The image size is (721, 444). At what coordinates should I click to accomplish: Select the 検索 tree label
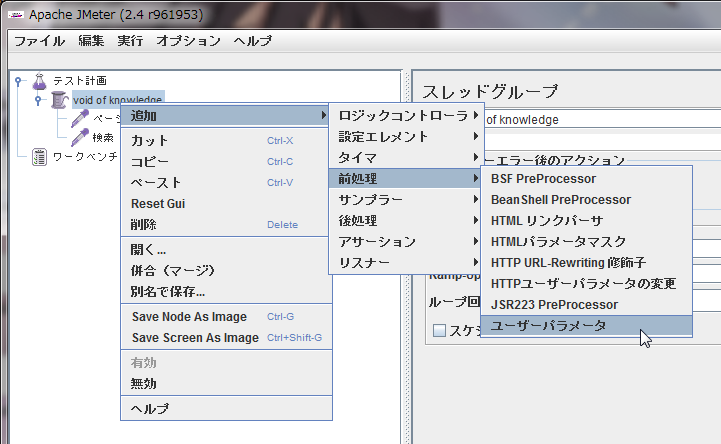point(103,137)
